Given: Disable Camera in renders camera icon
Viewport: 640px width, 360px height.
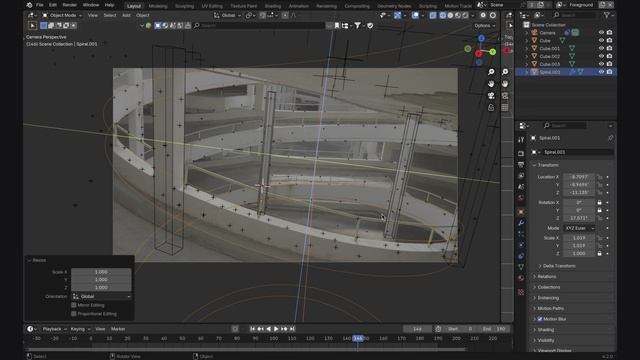Looking at the screenshot, I should (609, 33).
